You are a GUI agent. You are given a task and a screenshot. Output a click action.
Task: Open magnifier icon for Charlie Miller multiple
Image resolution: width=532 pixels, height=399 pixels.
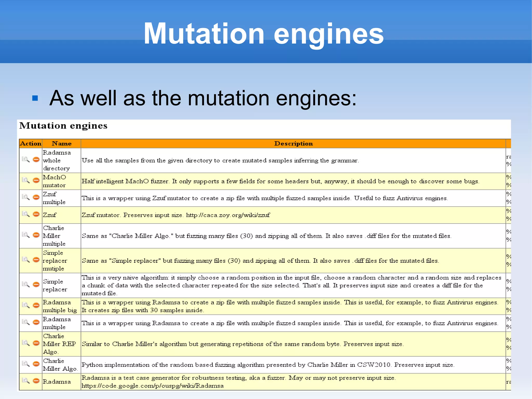26,235
